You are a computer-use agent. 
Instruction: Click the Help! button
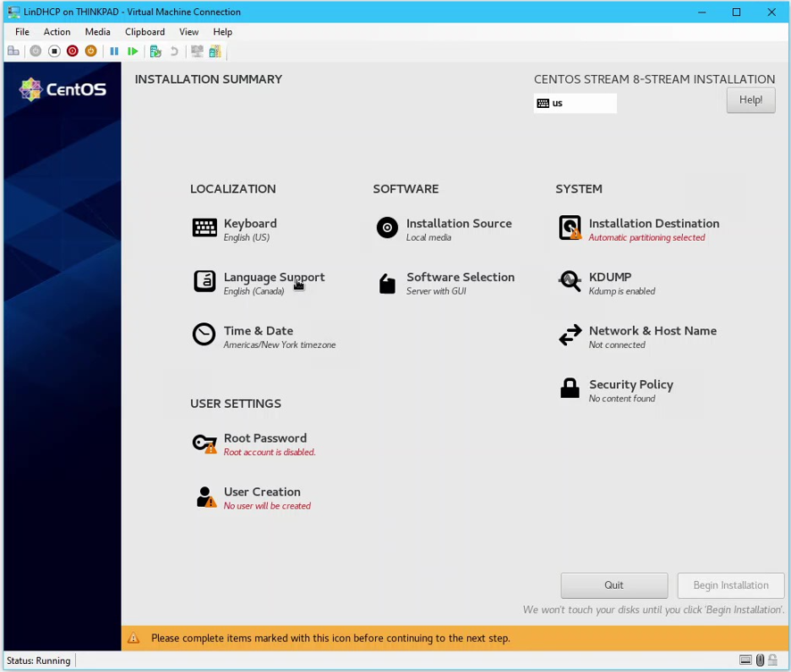751,100
